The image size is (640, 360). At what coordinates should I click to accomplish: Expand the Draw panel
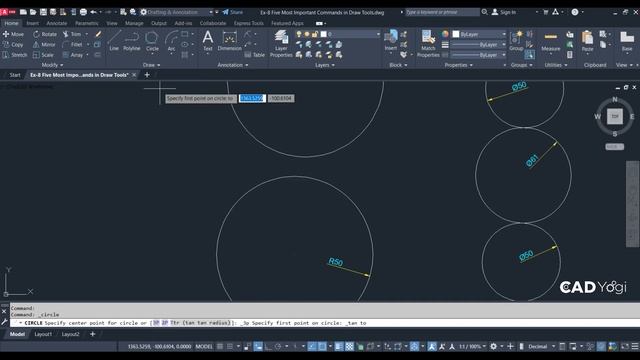151,65
